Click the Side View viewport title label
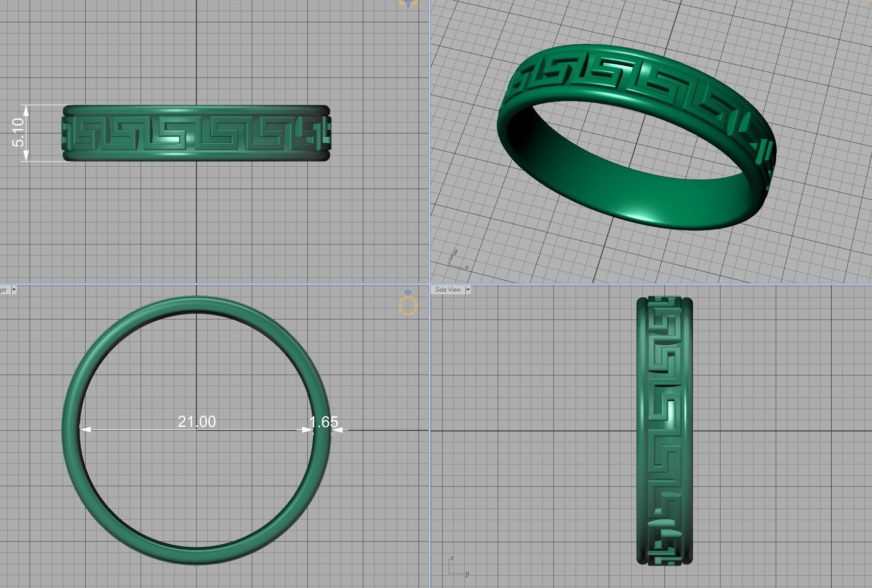The height and width of the screenshot is (588, 872). point(447,290)
